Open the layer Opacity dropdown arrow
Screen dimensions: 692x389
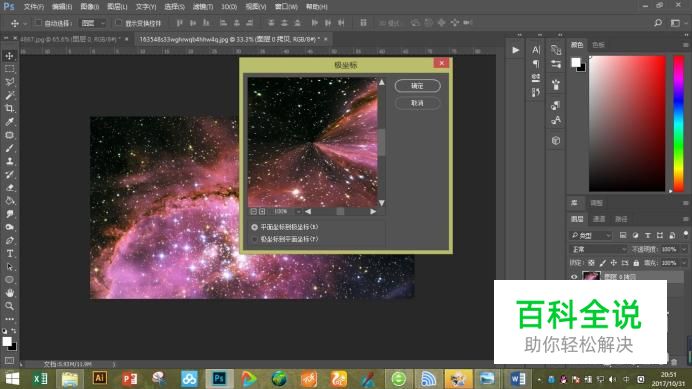(x=684, y=249)
